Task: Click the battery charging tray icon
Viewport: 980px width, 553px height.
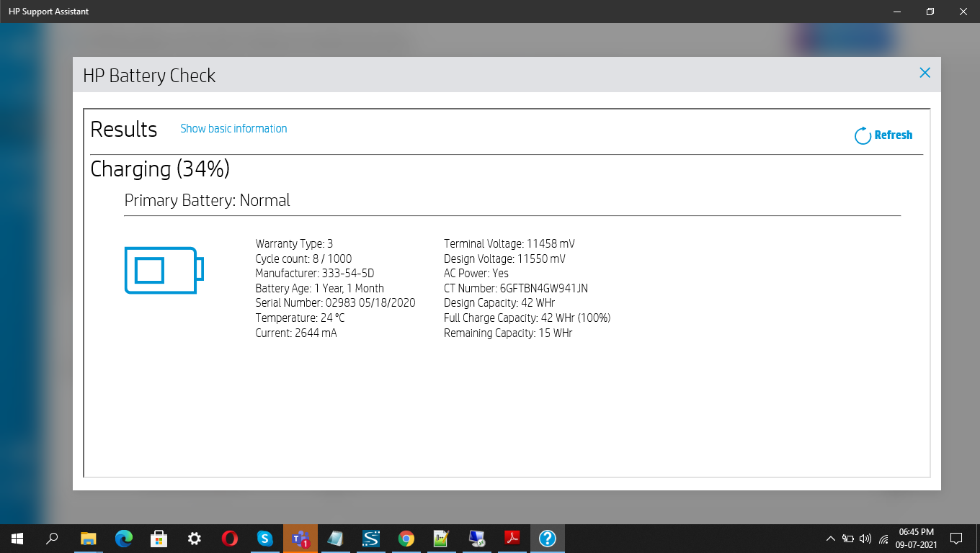Action: click(848, 538)
